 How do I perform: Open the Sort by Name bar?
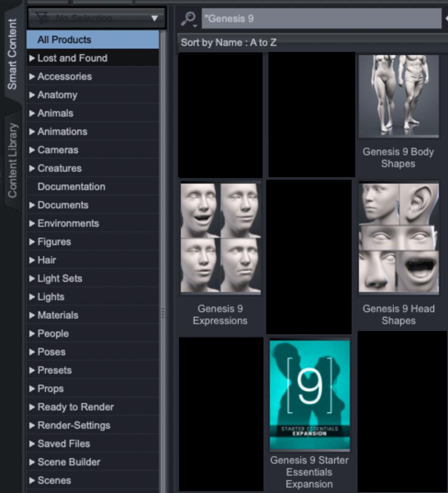coord(313,42)
